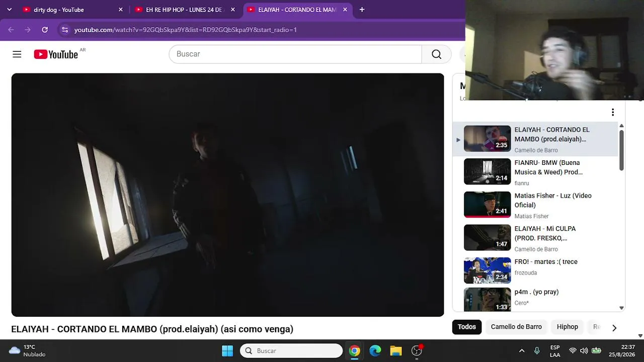Click the main video player area
Screen dimensions: 644x362
pos(227,195)
